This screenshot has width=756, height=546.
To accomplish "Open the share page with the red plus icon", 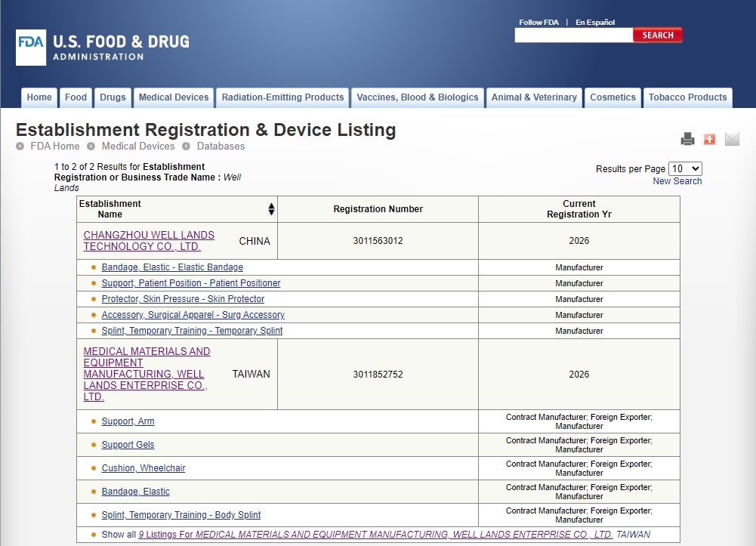I will [709, 139].
